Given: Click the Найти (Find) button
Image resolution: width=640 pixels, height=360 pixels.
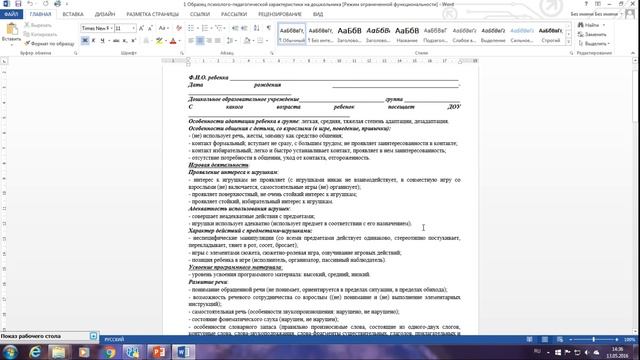Looking at the screenshot, I should (589, 25).
